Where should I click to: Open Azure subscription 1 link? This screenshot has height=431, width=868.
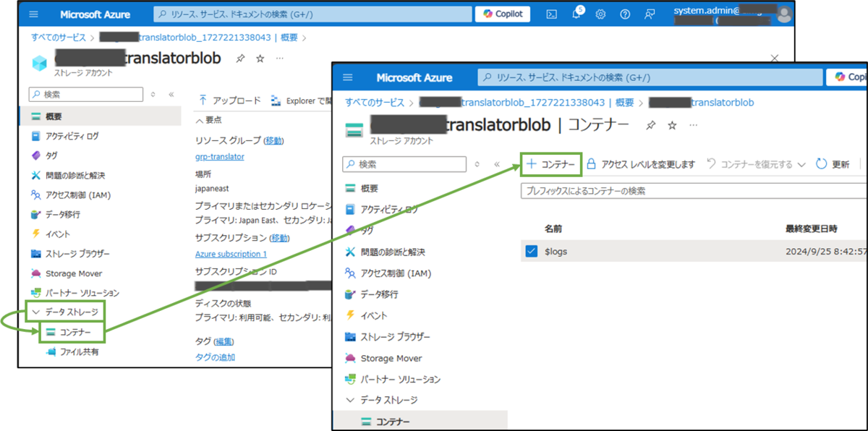231,254
